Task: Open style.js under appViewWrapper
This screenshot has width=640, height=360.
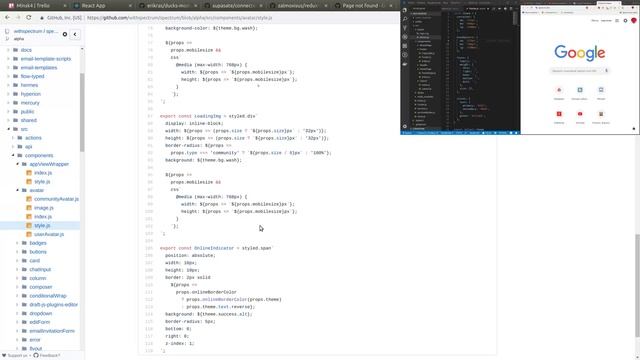Action: point(42,182)
